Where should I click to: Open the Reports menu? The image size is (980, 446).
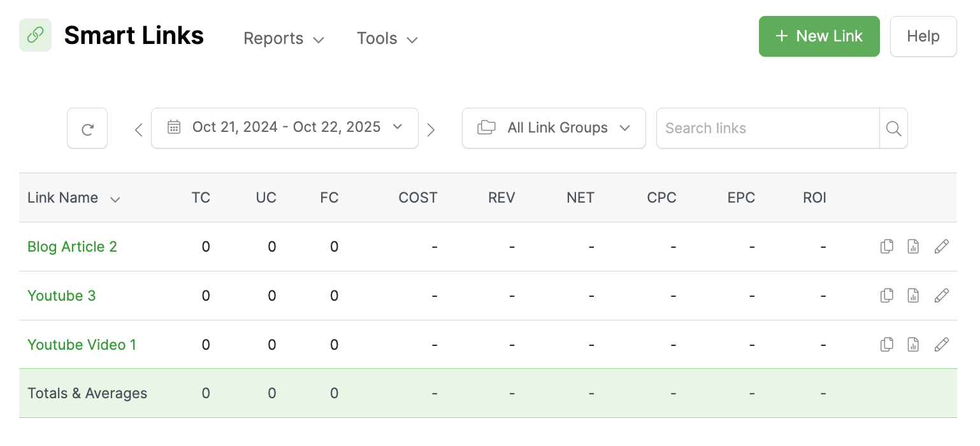pos(284,39)
